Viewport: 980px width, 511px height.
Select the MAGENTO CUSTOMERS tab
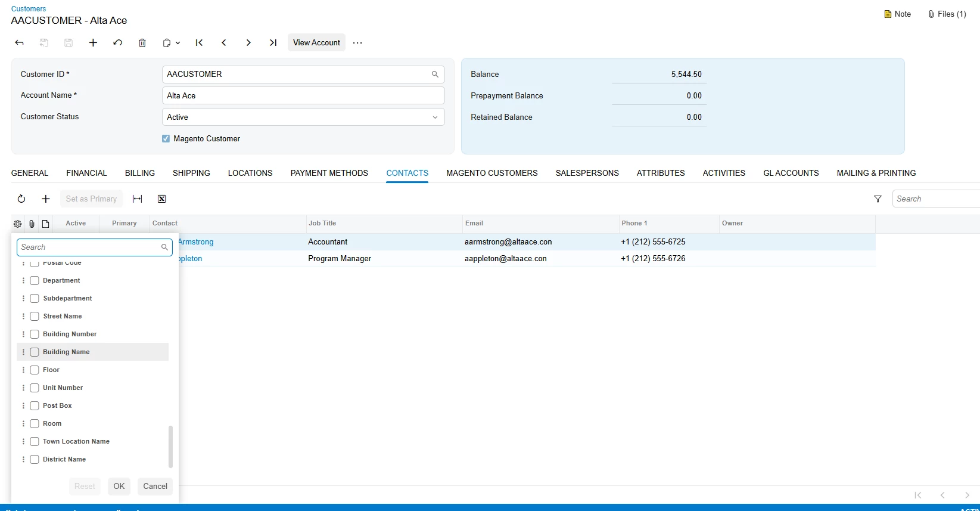click(x=492, y=173)
